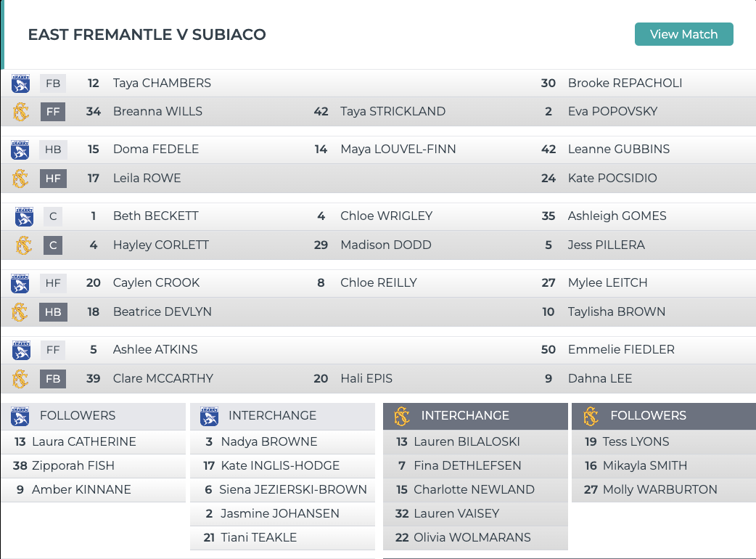Click Sharks logo in Beth Beckett row

point(23,216)
